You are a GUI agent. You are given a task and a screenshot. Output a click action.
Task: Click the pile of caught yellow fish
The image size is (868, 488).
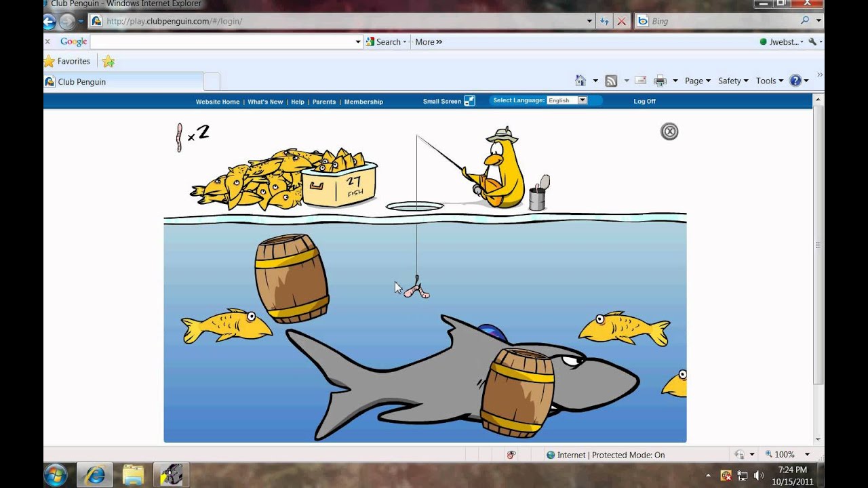[254, 180]
